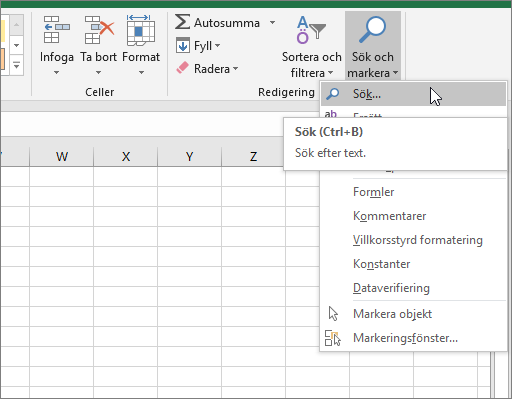Click the Format cells icon

point(141,30)
